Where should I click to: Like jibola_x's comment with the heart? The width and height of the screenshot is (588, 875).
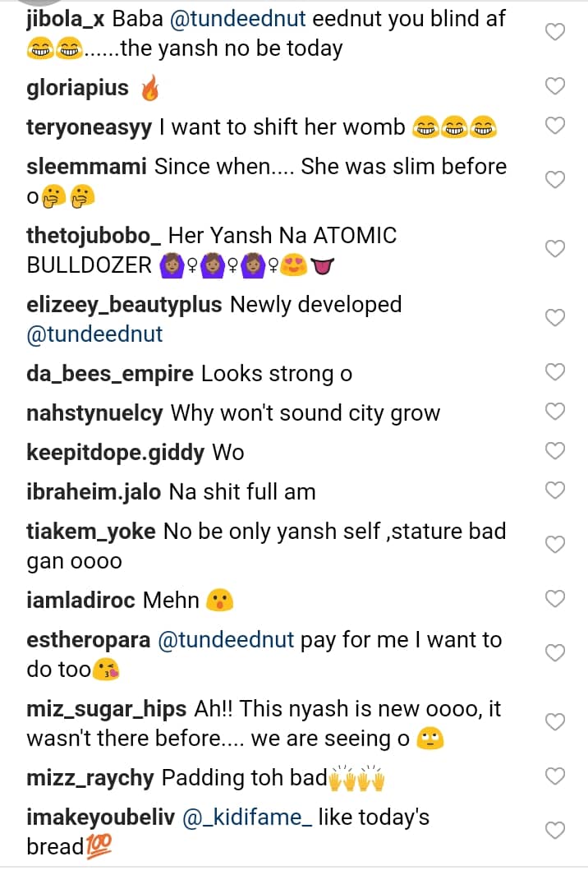556,32
